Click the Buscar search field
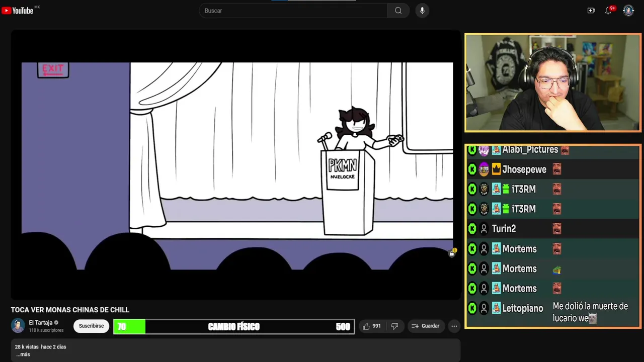This screenshot has width=644, height=362. (293, 11)
